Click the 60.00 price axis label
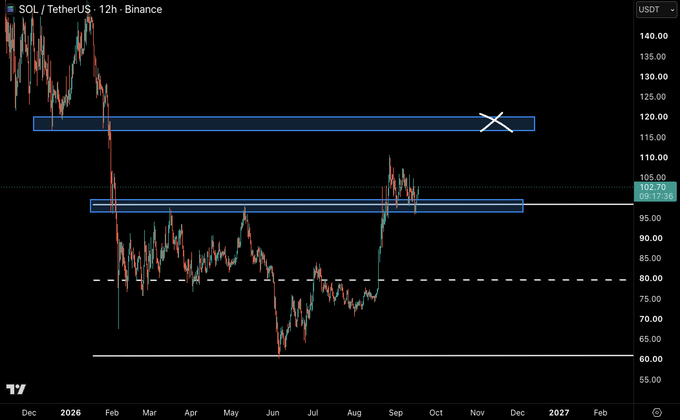This screenshot has height=420, width=680. [651, 359]
